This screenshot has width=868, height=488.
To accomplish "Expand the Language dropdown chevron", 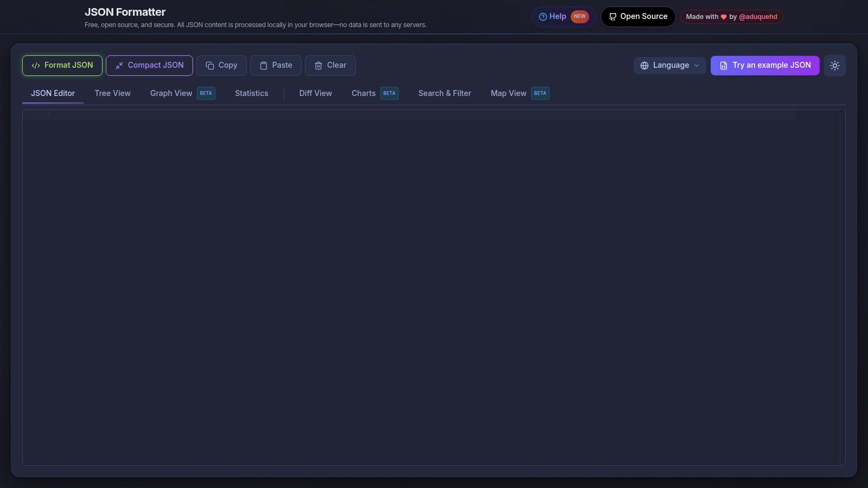I will [697, 66].
